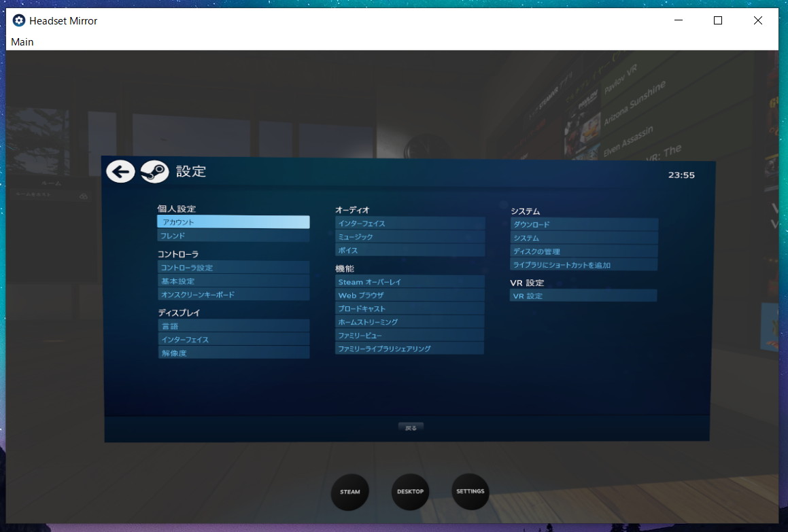Select 基本設定 under コントローラ
This screenshot has height=532, width=788.
click(233, 281)
